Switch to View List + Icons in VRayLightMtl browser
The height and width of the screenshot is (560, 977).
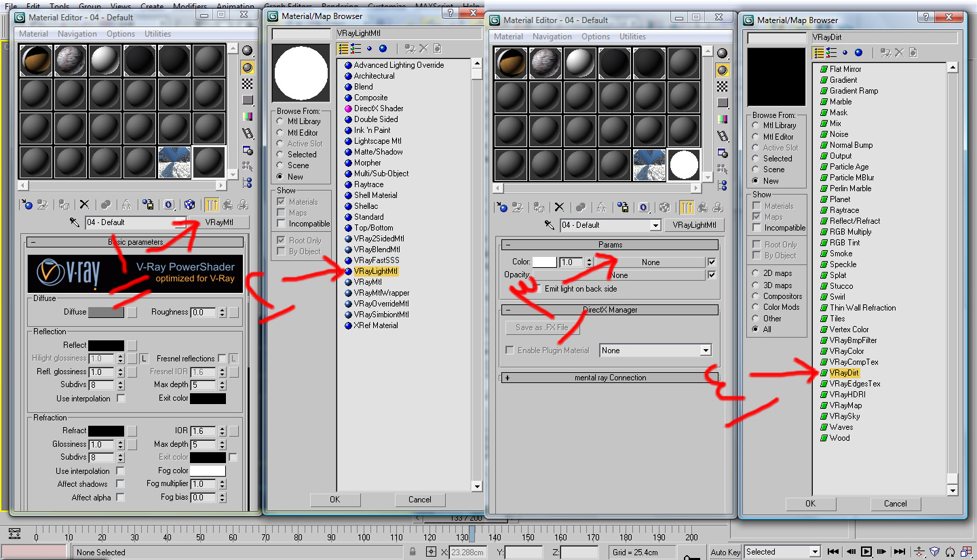pos(356,48)
